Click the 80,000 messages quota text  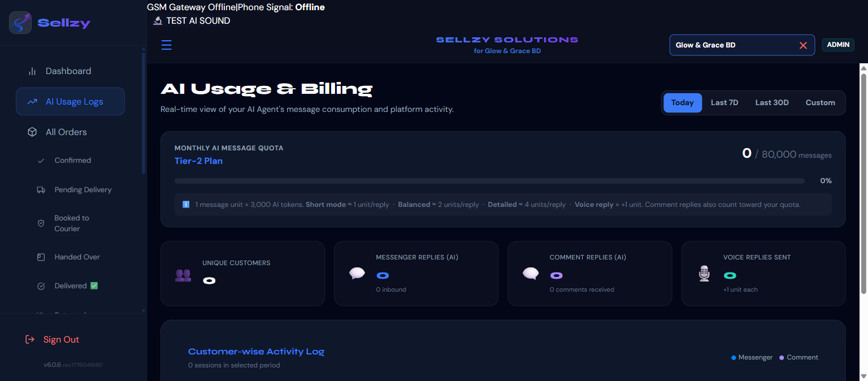coord(796,155)
